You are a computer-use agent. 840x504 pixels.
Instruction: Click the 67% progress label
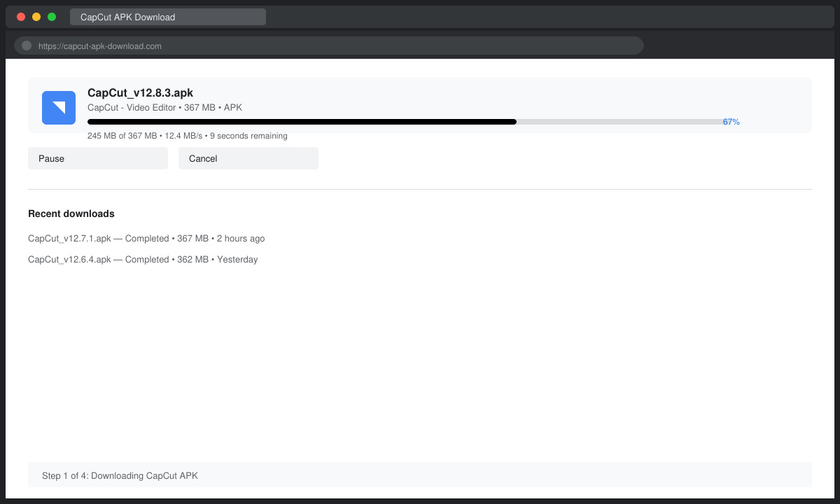[x=731, y=122]
